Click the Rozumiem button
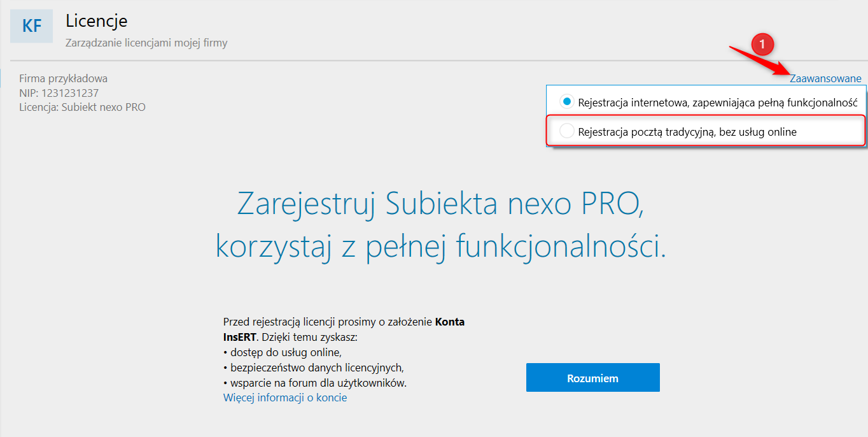Viewport: 868px width, 437px height. pos(592,378)
